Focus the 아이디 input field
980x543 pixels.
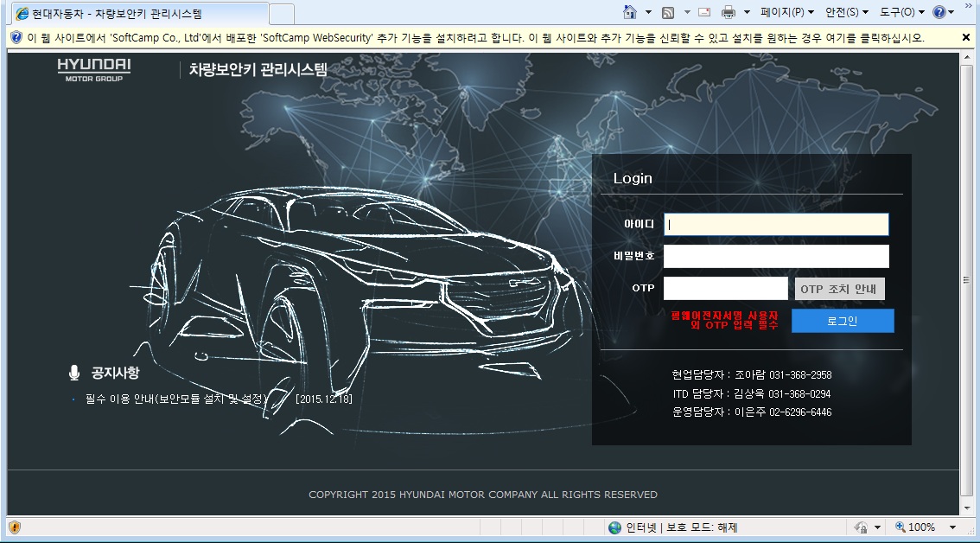[x=776, y=225]
